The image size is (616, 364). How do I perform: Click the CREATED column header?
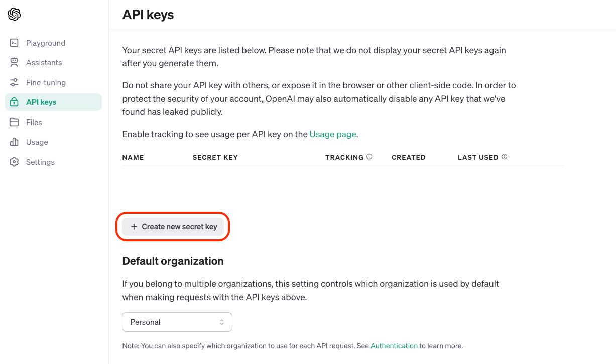point(408,157)
